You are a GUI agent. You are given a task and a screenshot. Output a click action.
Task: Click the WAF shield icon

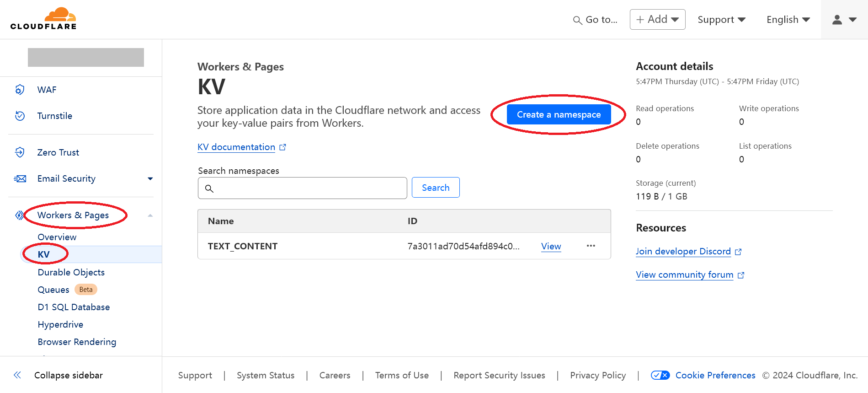pyautogui.click(x=20, y=90)
